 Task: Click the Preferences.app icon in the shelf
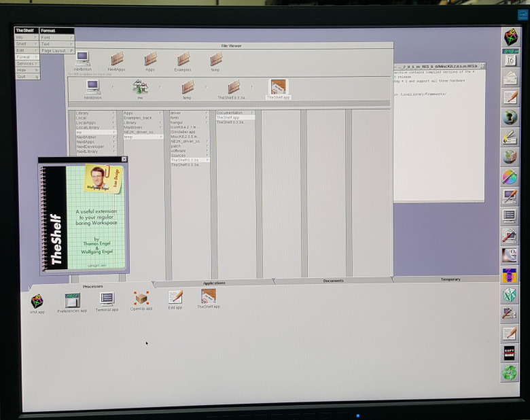[x=72, y=300]
